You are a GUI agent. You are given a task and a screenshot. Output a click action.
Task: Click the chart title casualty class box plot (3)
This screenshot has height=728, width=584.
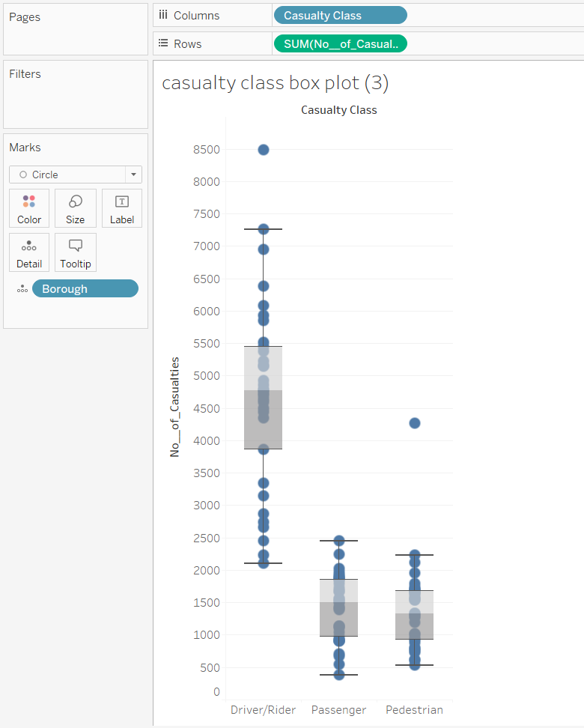coord(275,83)
